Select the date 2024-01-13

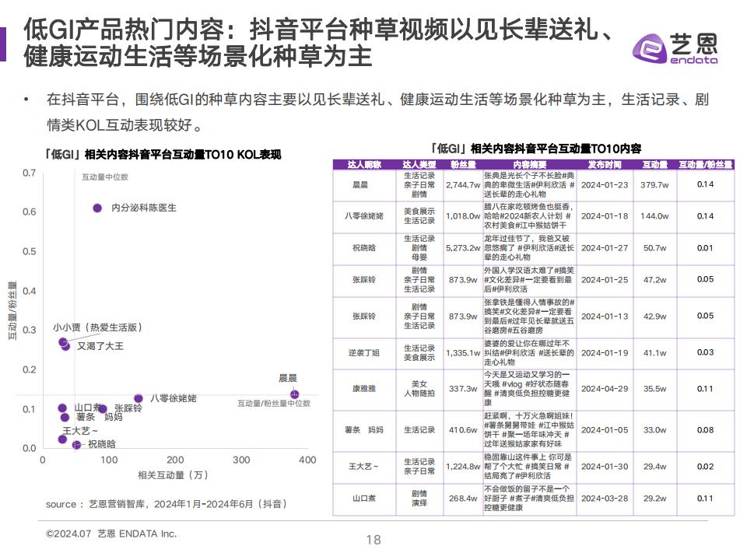[605, 317]
